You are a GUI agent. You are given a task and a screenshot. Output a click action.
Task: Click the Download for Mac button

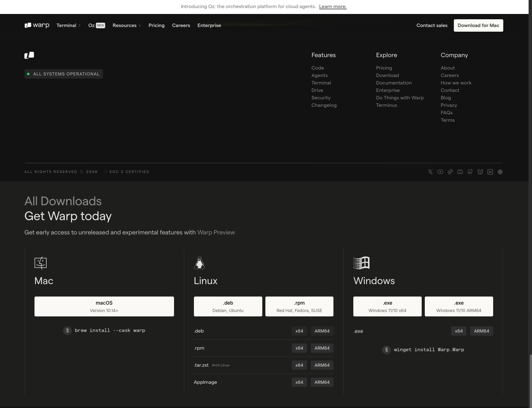click(478, 25)
